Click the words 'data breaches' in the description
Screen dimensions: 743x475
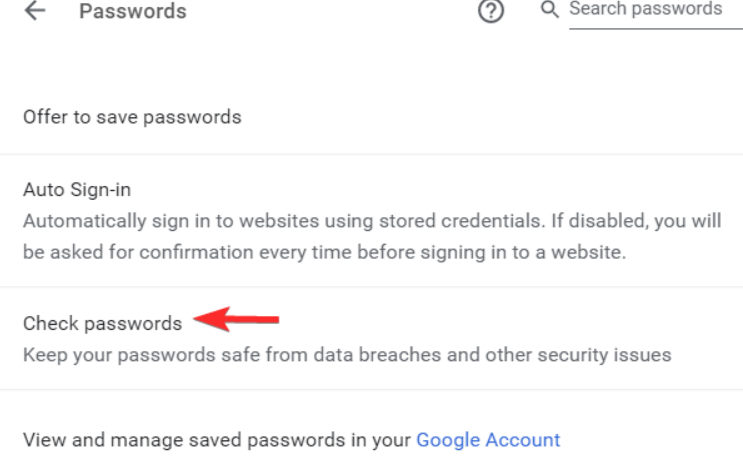pyautogui.click(x=377, y=355)
